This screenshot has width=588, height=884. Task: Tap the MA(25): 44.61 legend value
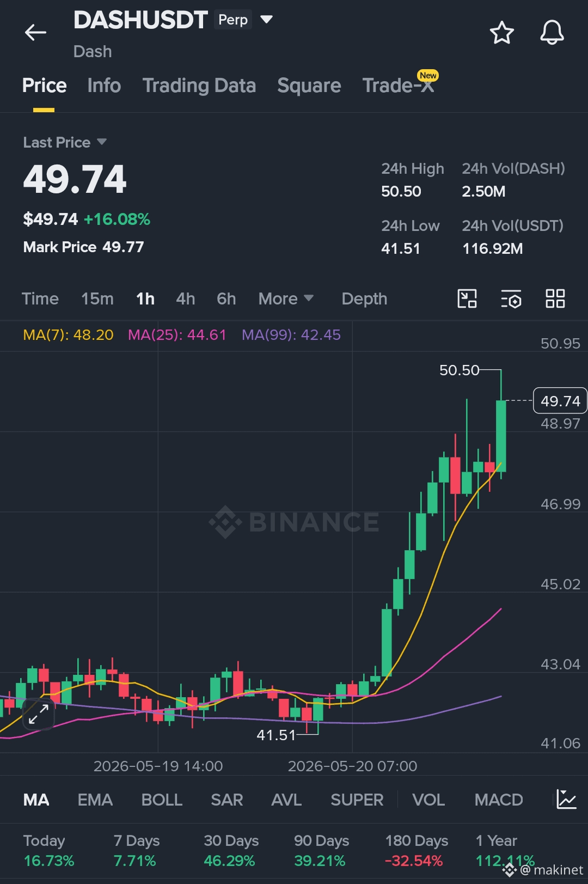(x=177, y=334)
